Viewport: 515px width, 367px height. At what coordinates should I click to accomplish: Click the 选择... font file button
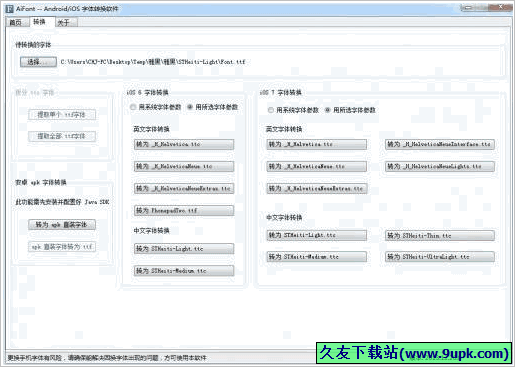click(x=38, y=62)
